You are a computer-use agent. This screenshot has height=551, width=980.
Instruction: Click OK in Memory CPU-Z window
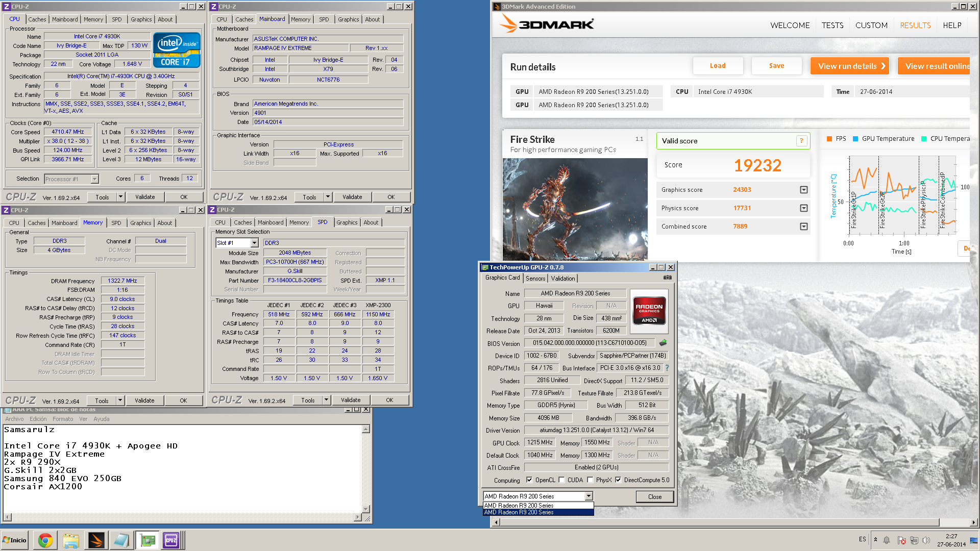pos(183,400)
